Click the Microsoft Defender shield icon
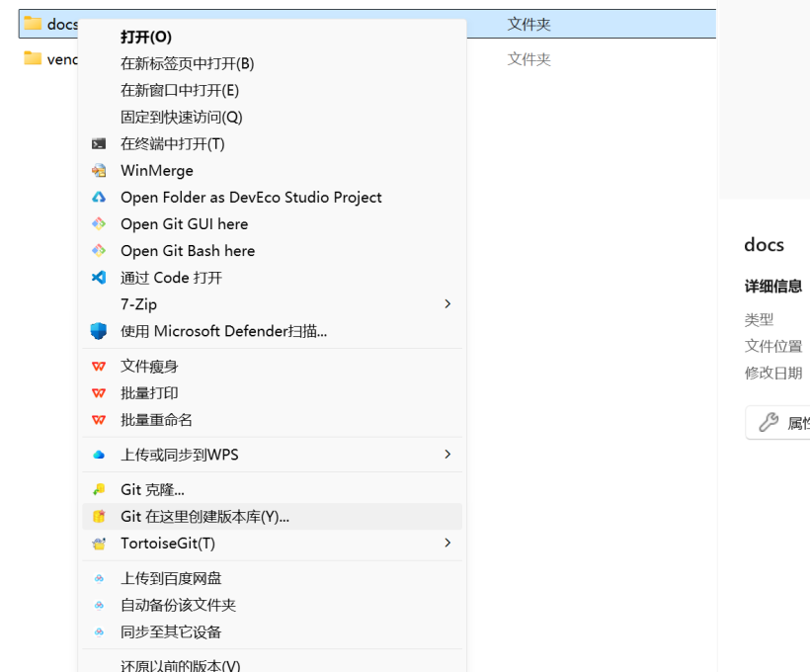Screen dimensions: 810x672 [x=99, y=331]
